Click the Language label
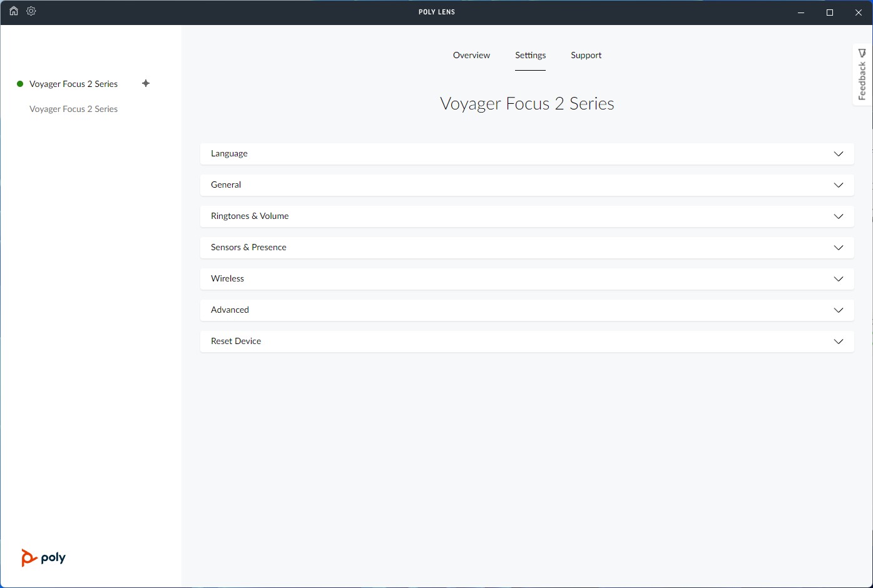This screenshot has width=873, height=588. point(229,154)
